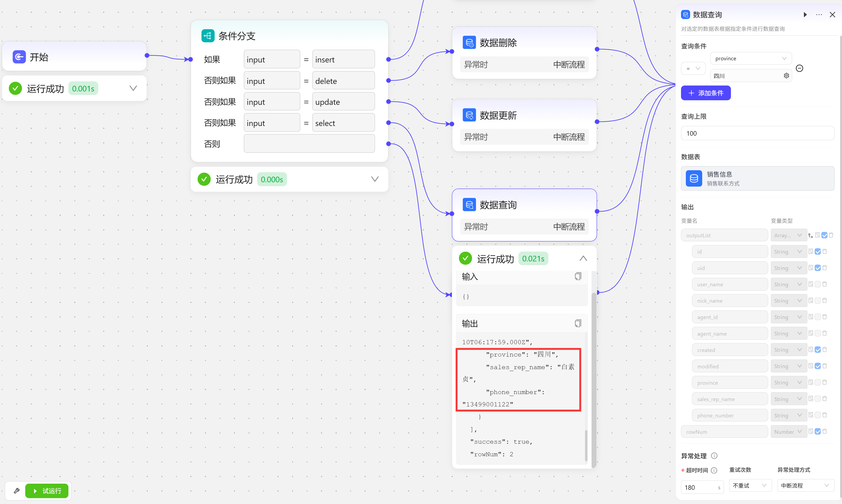
Task: Copy the 输入 section content
Action: [578, 276]
